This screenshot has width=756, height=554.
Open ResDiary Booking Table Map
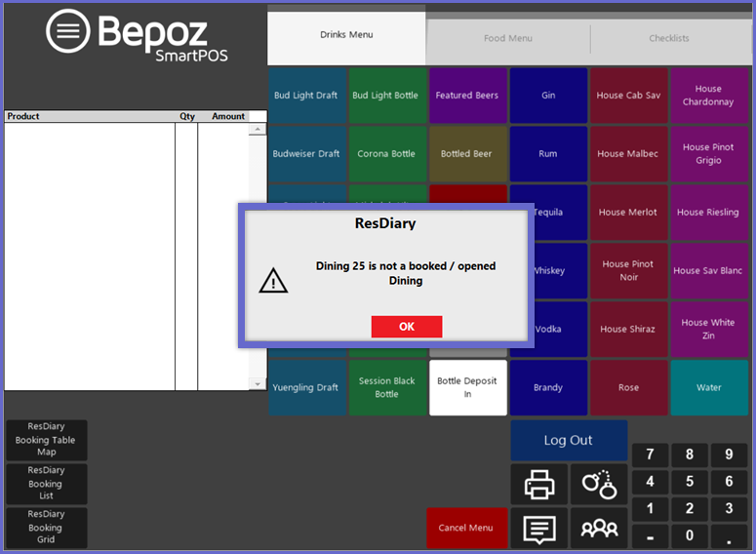tap(46, 439)
